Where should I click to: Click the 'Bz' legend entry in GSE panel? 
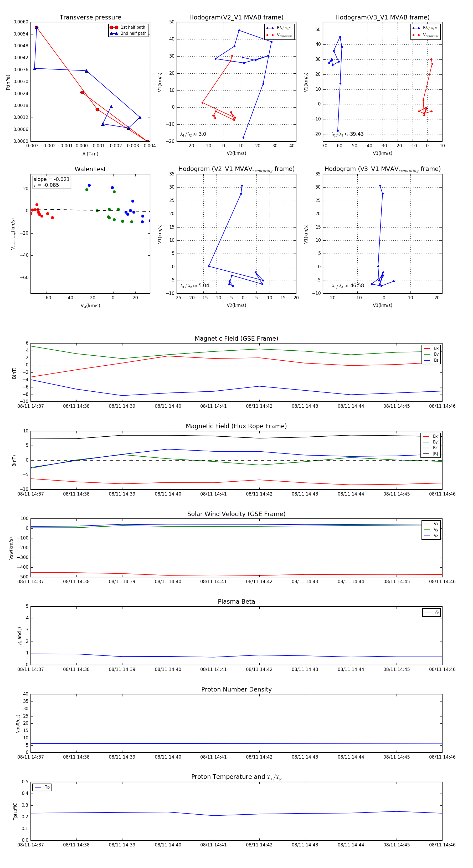(x=431, y=360)
